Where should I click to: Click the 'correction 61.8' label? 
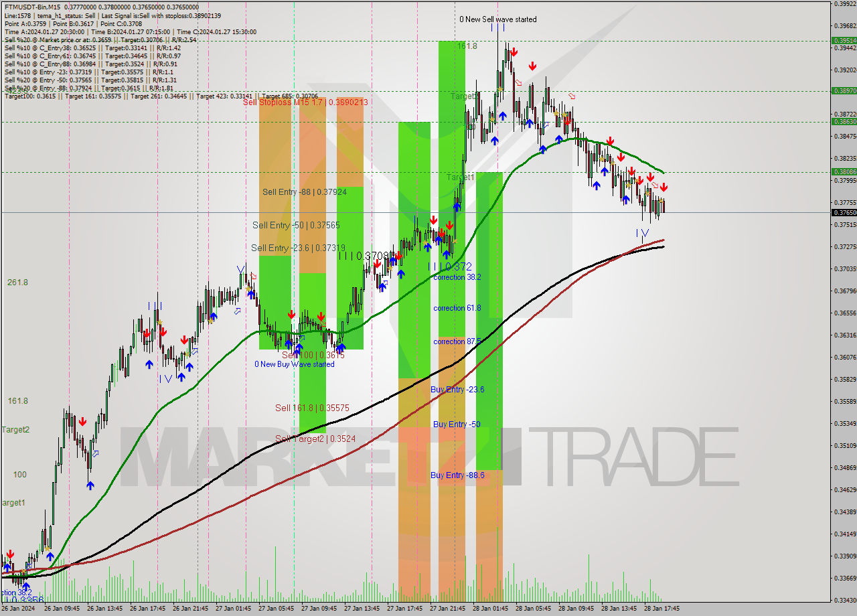(457, 308)
